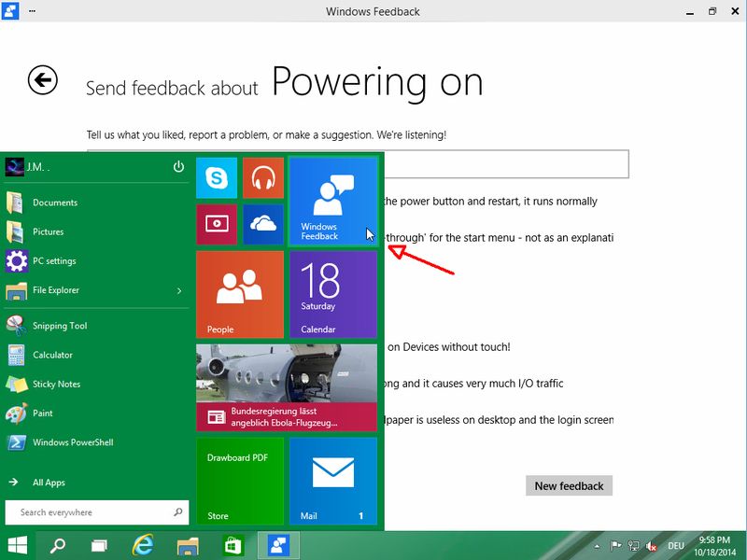
Task: Open feedback mentioning the start menu
Action: click(499, 237)
